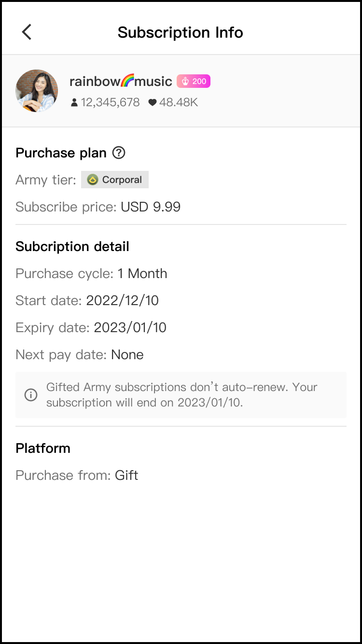The width and height of the screenshot is (362, 644).
Task: Open the Purchase plan help icon
Action: (x=119, y=153)
